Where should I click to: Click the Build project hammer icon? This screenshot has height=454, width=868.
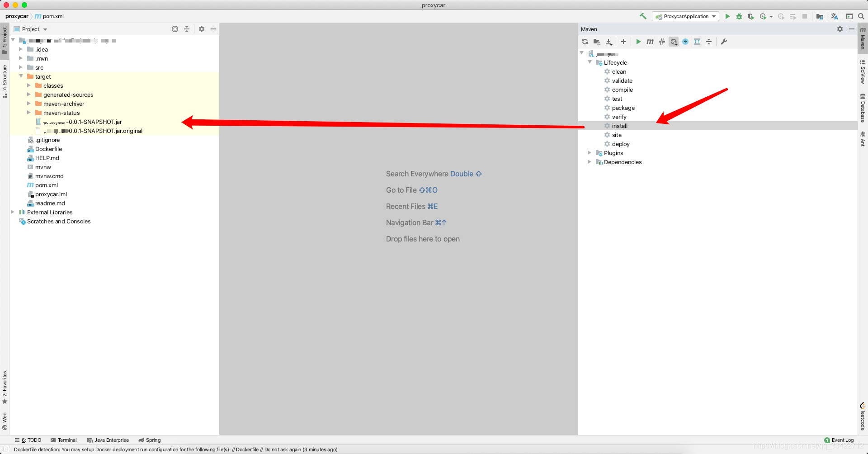tap(643, 16)
